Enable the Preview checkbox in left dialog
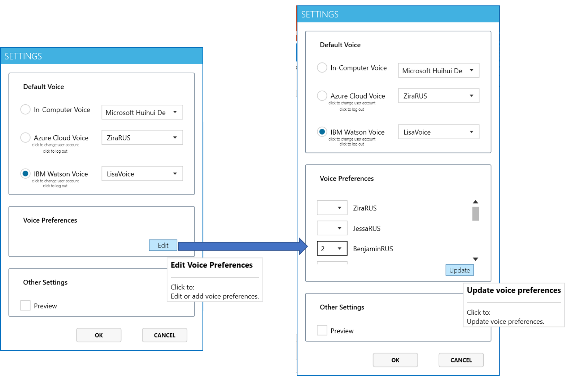This screenshot has height=392, width=571. [x=25, y=306]
